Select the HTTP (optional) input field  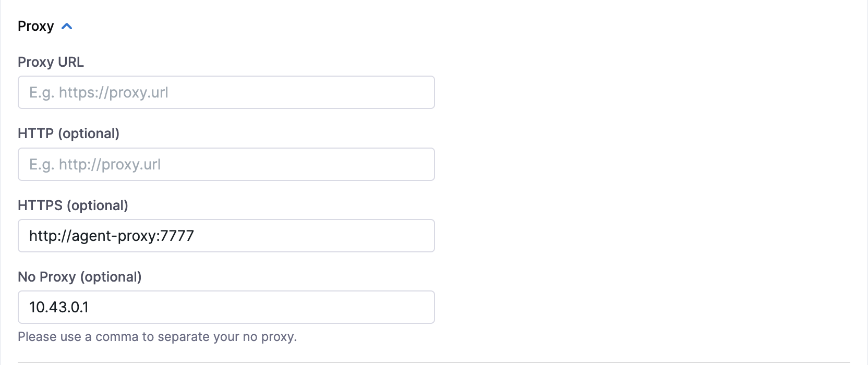coord(226,164)
